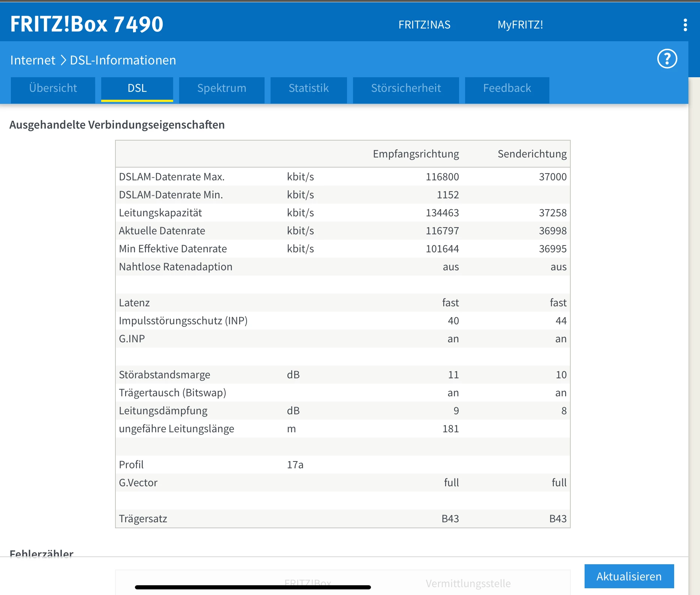
Task: Click the value 37000 in Senderichtung
Action: pos(553,177)
